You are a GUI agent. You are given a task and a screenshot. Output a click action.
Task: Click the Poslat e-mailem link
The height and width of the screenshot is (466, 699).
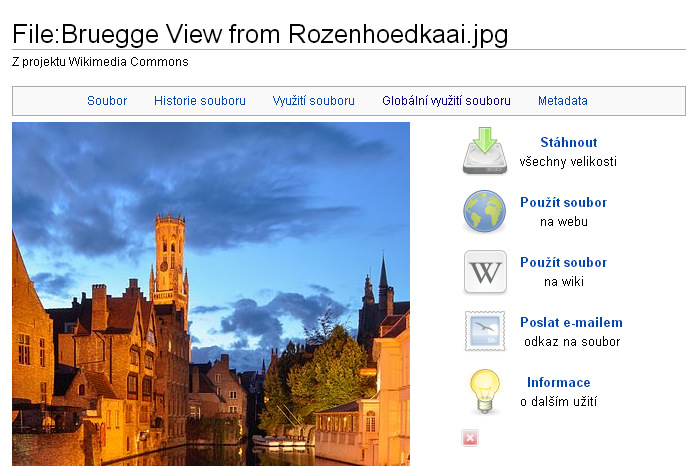click(571, 322)
